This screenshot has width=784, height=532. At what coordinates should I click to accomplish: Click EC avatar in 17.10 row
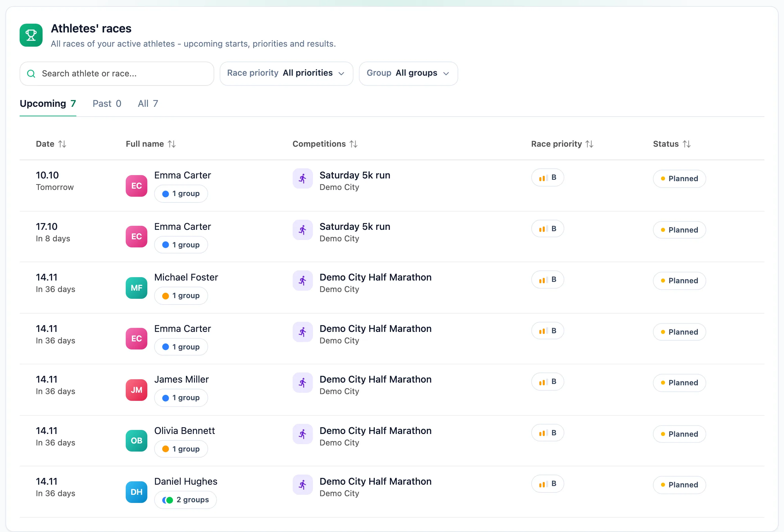tap(137, 237)
